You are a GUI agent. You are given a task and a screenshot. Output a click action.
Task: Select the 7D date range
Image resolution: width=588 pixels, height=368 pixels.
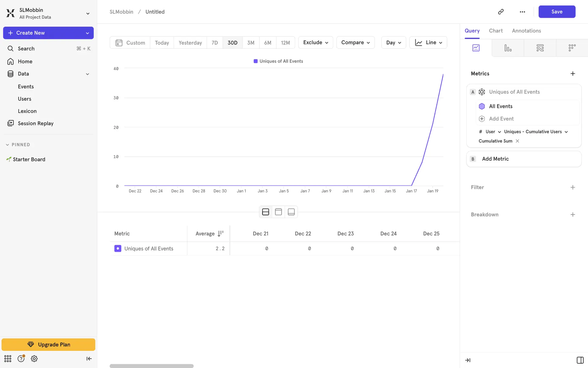(214, 43)
